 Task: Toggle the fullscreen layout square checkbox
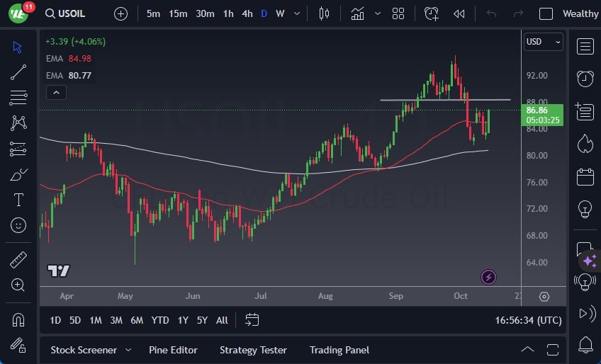tap(546, 13)
